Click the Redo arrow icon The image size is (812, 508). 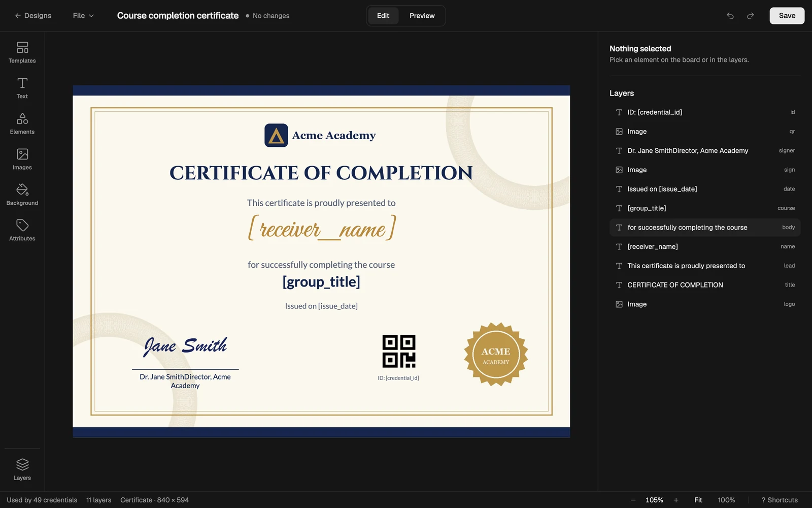coord(751,16)
